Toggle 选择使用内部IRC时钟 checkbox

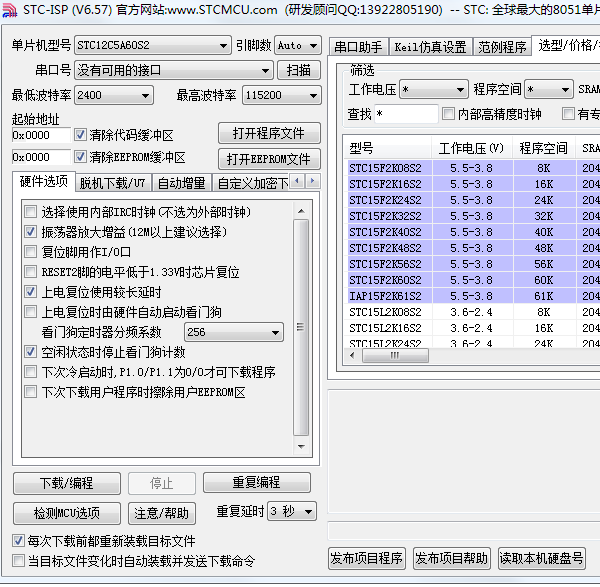(x=30, y=212)
